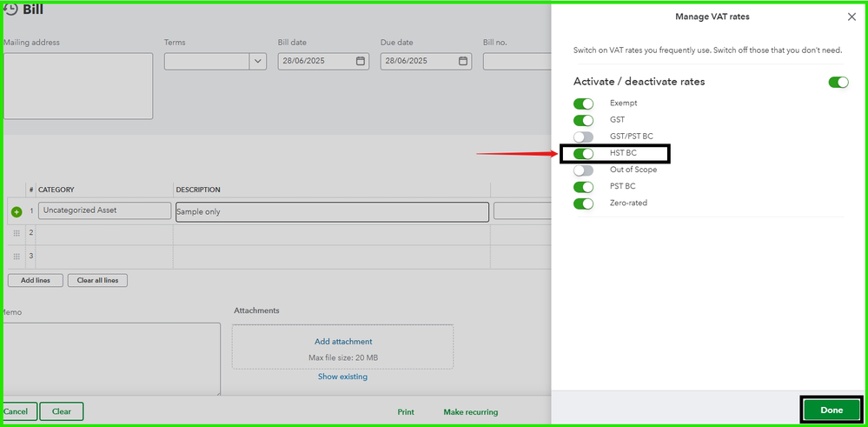Enable the GST/PST BC rate

coord(584,137)
